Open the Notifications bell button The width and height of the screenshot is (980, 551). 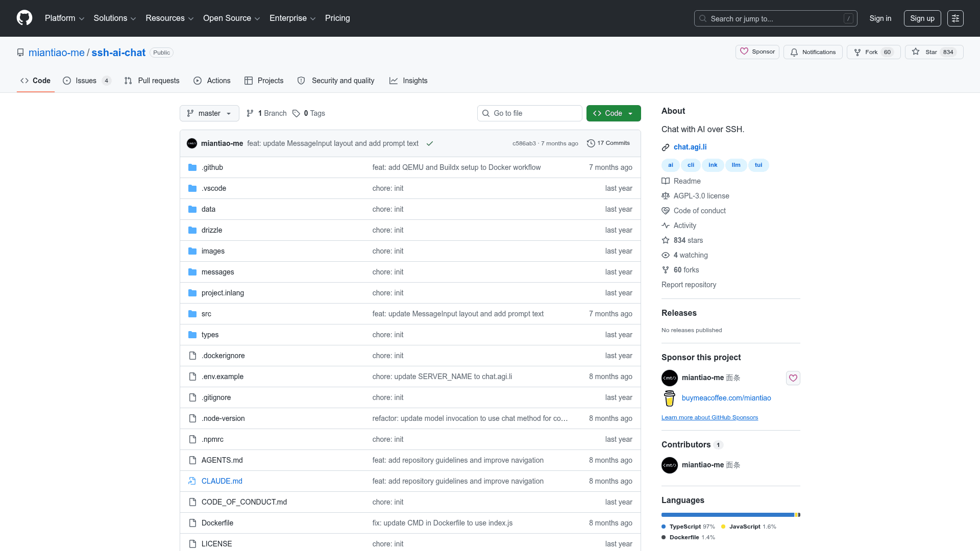pos(813,52)
